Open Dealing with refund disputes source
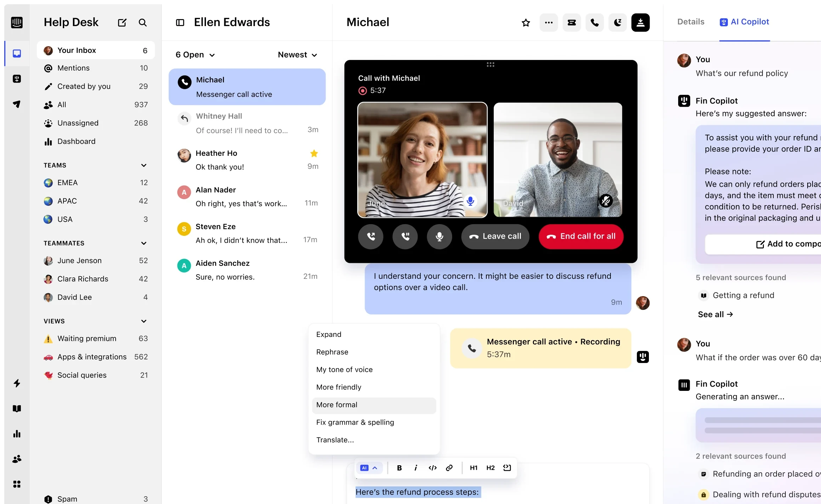821x504 pixels. tap(759, 494)
